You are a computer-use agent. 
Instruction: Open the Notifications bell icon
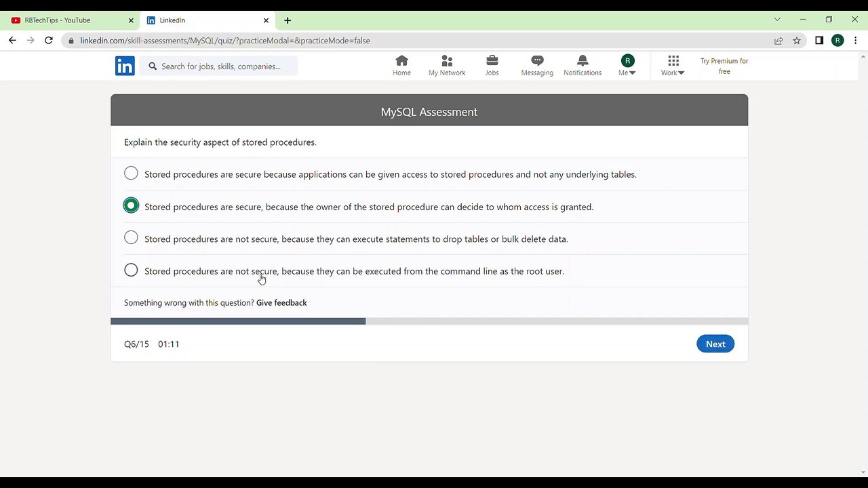click(x=583, y=66)
